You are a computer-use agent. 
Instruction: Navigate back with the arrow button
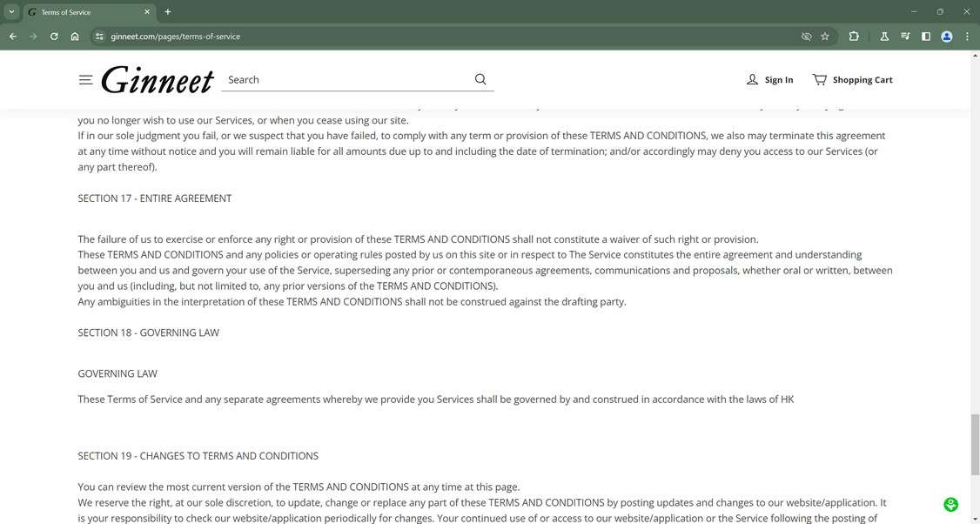point(12,37)
